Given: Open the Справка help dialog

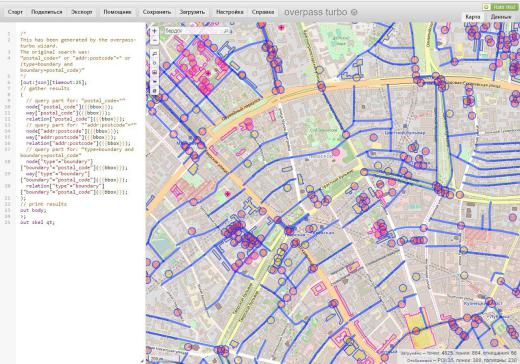Looking at the screenshot, I should (x=263, y=12).
